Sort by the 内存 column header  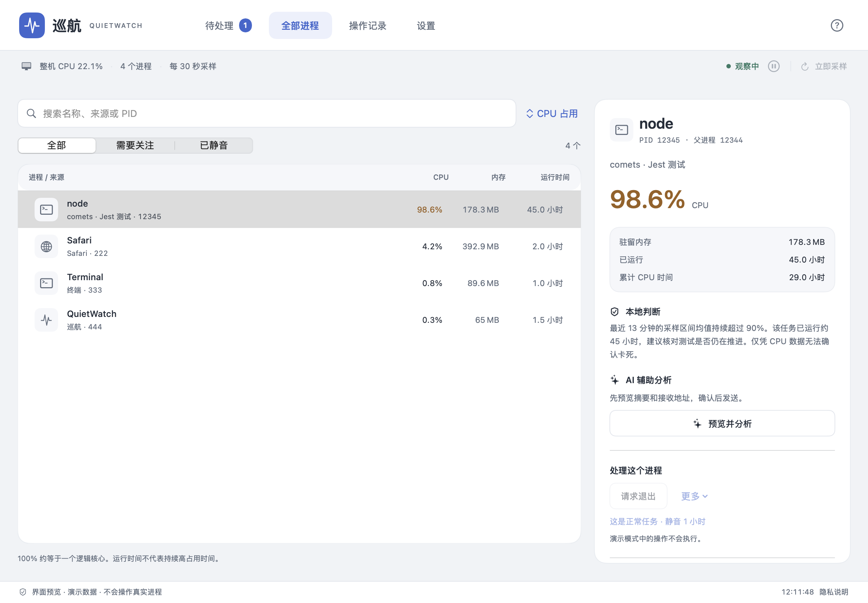pyautogui.click(x=498, y=177)
